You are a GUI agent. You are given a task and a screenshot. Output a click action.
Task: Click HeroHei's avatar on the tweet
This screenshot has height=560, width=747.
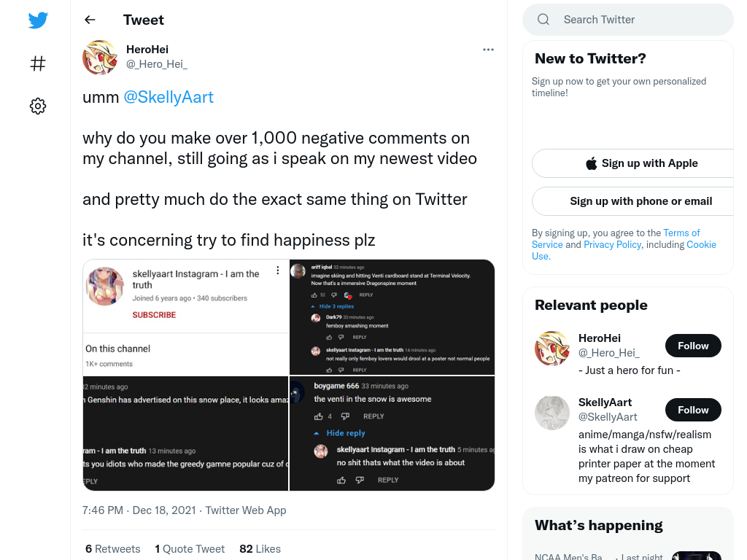100,57
